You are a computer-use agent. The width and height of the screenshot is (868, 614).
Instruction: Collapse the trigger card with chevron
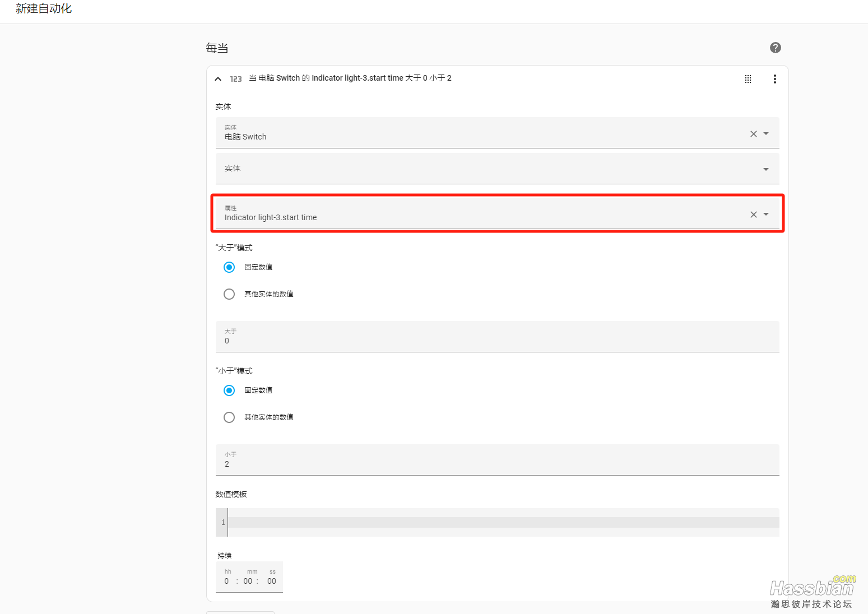218,79
